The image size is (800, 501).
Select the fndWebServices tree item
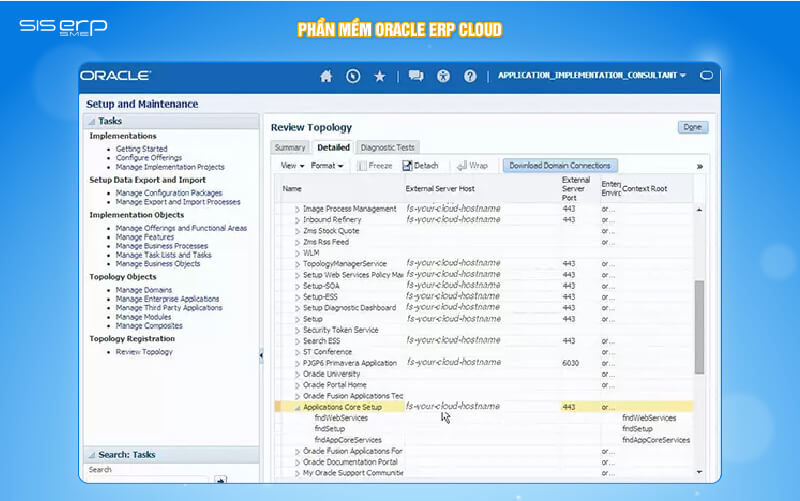(341, 418)
